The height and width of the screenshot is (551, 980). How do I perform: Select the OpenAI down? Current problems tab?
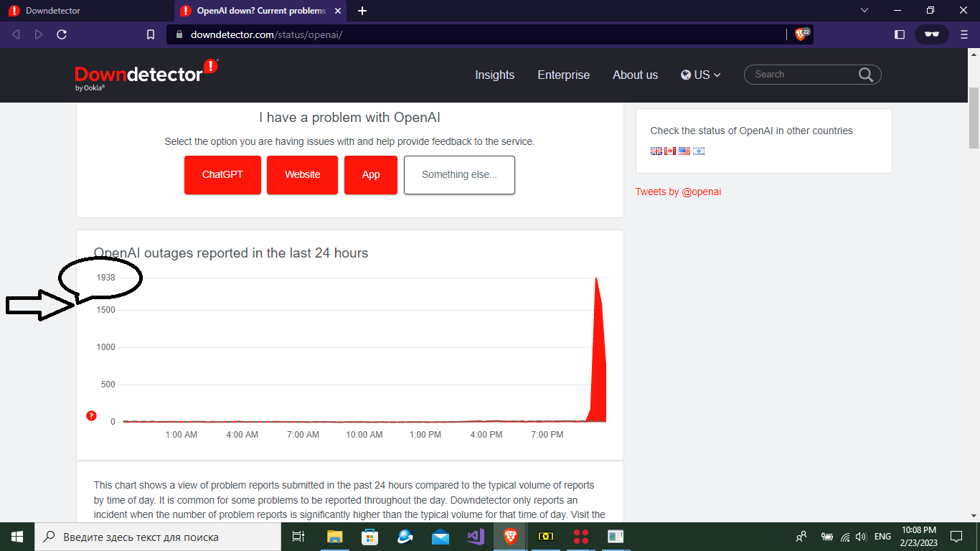(x=260, y=11)
